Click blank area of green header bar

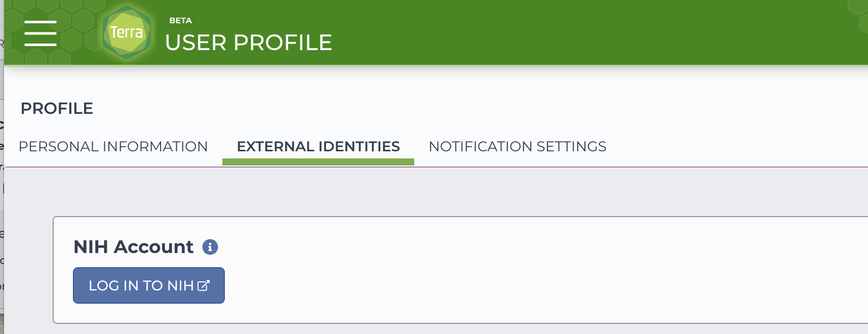click(557, 32)
